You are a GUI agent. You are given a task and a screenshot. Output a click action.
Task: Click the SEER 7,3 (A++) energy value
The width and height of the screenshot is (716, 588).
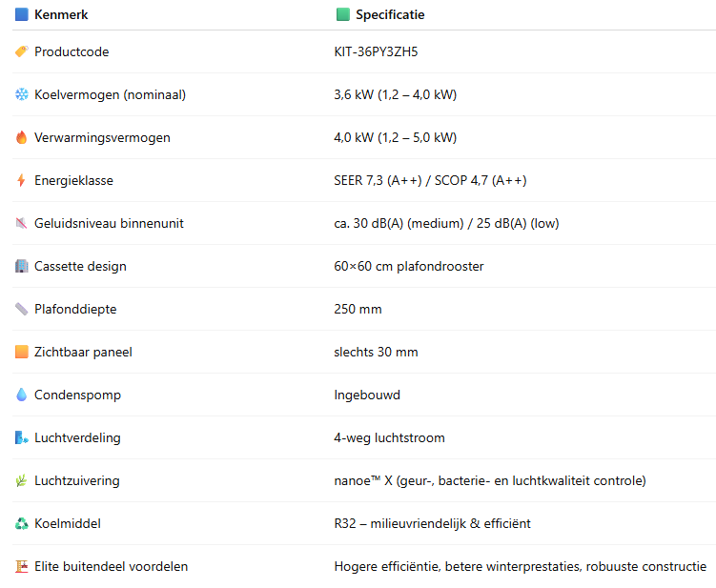378,180
